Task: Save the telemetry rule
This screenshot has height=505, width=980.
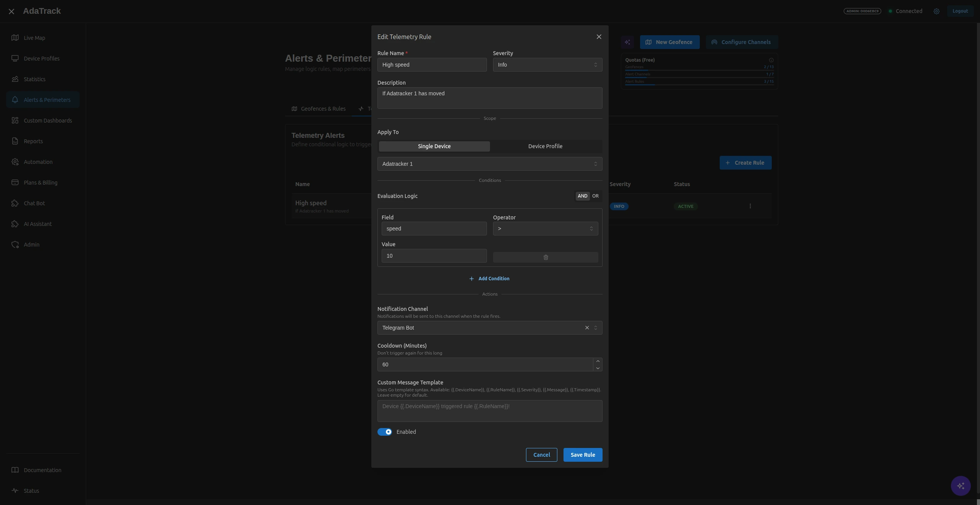Action: pyautogui.click(x=583, y=455)
